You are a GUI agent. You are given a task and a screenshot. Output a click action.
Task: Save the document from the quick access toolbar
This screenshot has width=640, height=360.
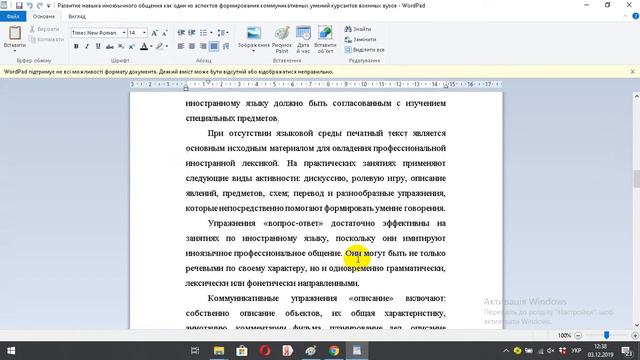click(19, 6)
